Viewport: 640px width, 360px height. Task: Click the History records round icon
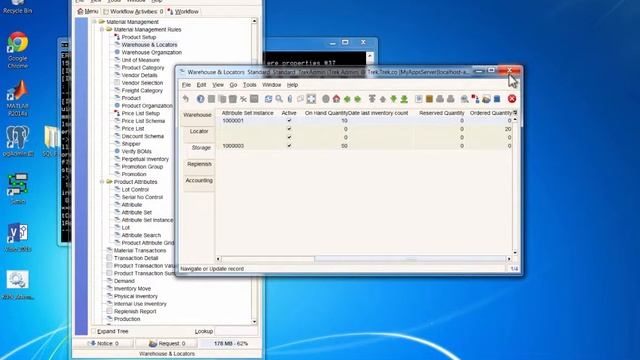(x=326, y=99)
